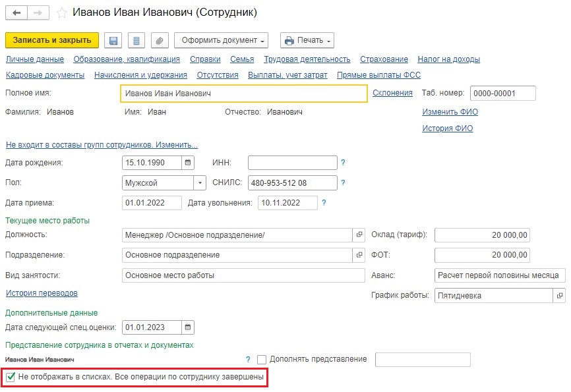Click the Дата приема field
This screenshot has height=392, width=571.
(152, 203)
